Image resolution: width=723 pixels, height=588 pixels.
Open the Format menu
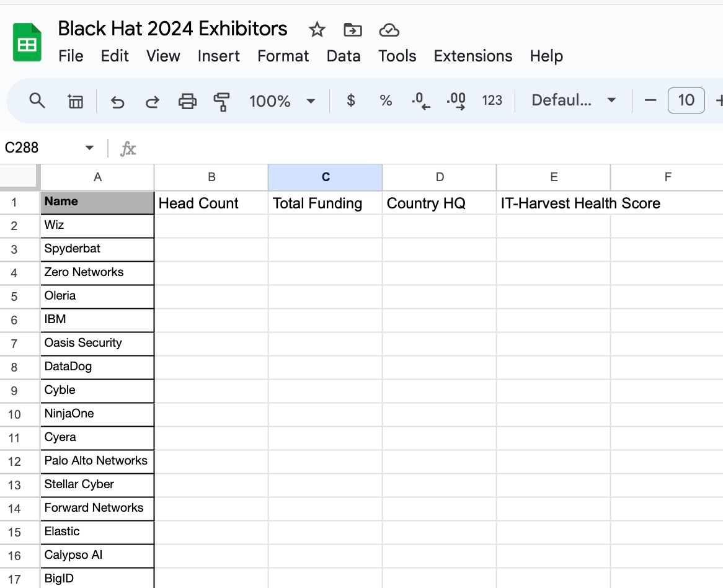(x=283, y=56)
